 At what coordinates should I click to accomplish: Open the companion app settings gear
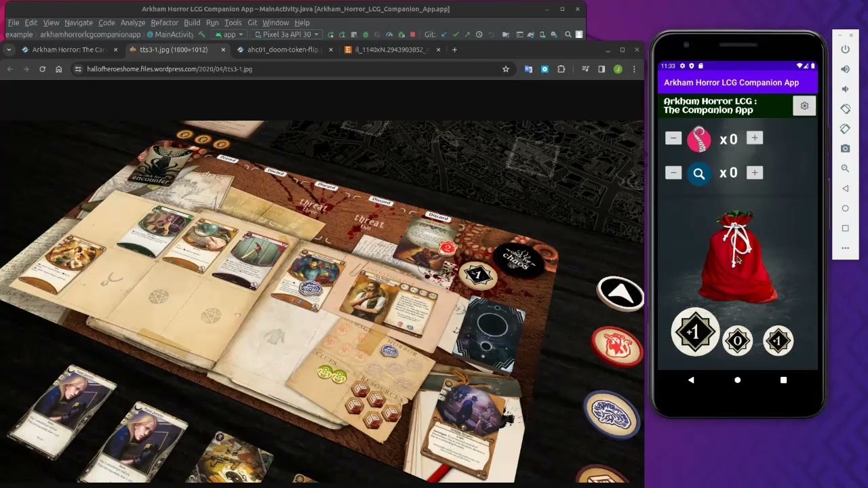point(804,106)
